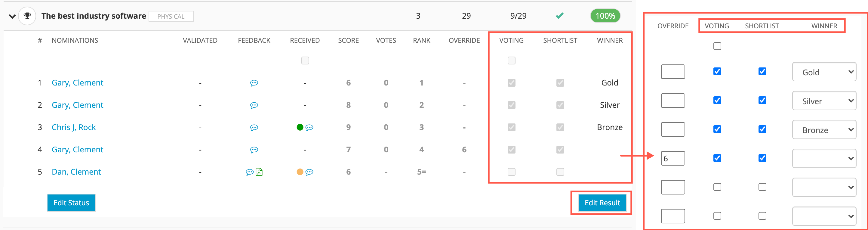Check voting box for Dan, Clement row
868x230 pixels.
[512, 172]
